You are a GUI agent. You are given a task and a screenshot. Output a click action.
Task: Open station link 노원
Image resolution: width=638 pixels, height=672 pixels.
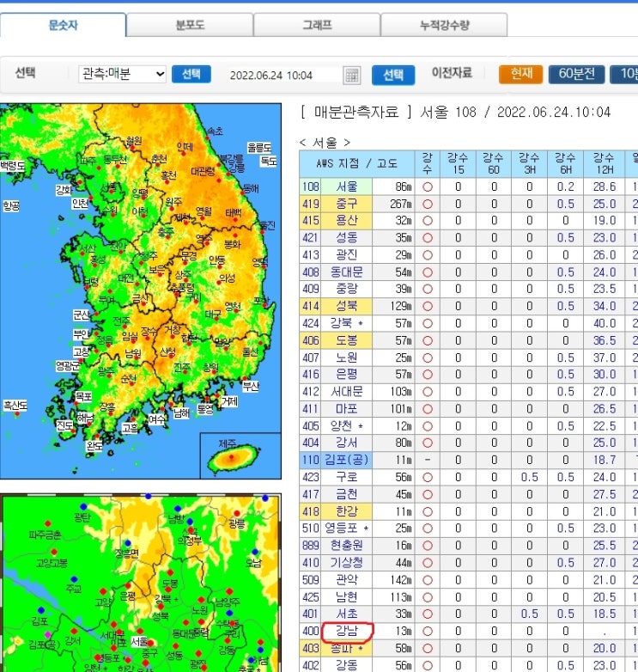(346, 357)
